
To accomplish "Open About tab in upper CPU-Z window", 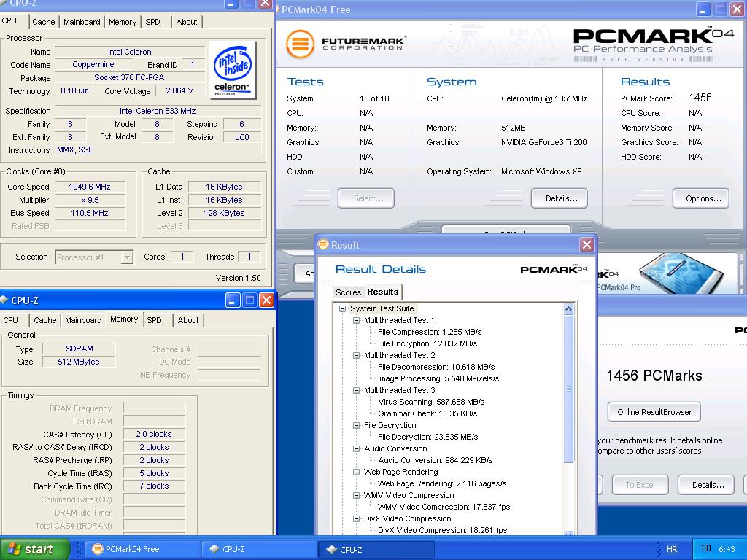I will click(187, 22).
